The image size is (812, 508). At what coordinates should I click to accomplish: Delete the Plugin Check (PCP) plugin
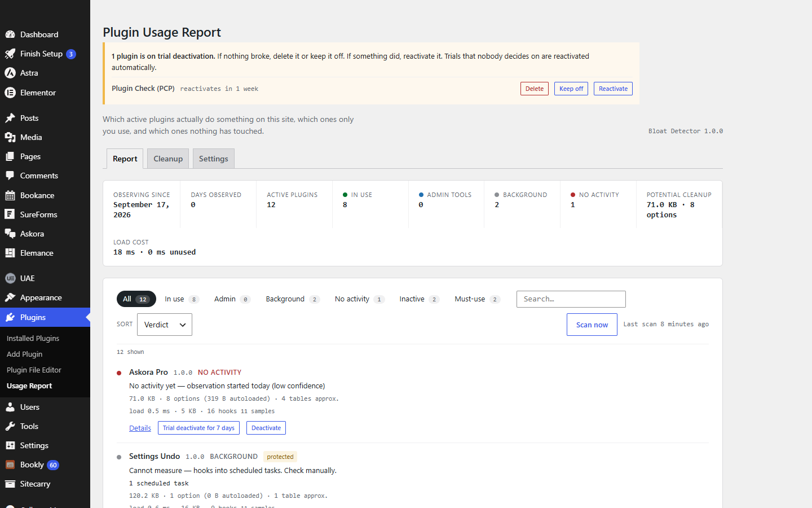pos(535,89)
